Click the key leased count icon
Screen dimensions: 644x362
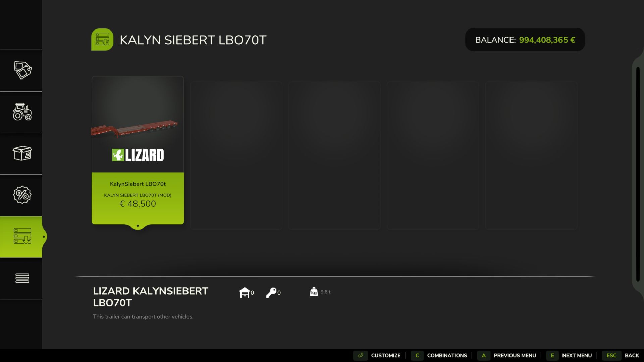pyautogui.click(x=271, y=292)
